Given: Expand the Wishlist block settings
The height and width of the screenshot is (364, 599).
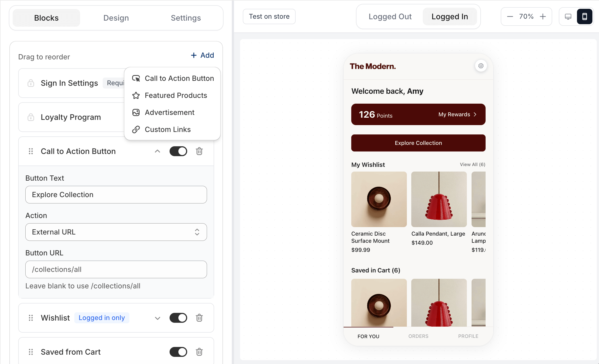Looking at the screenshot, I should point(157,318).
